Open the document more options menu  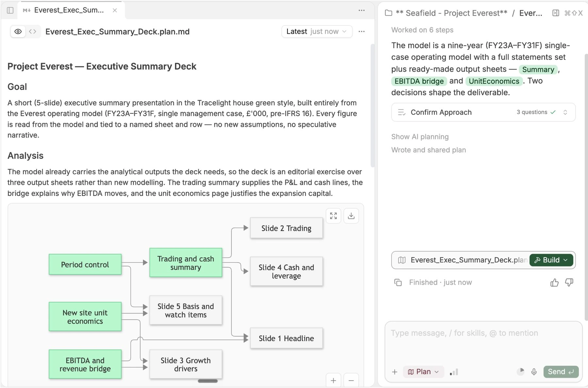coord(362,32)
